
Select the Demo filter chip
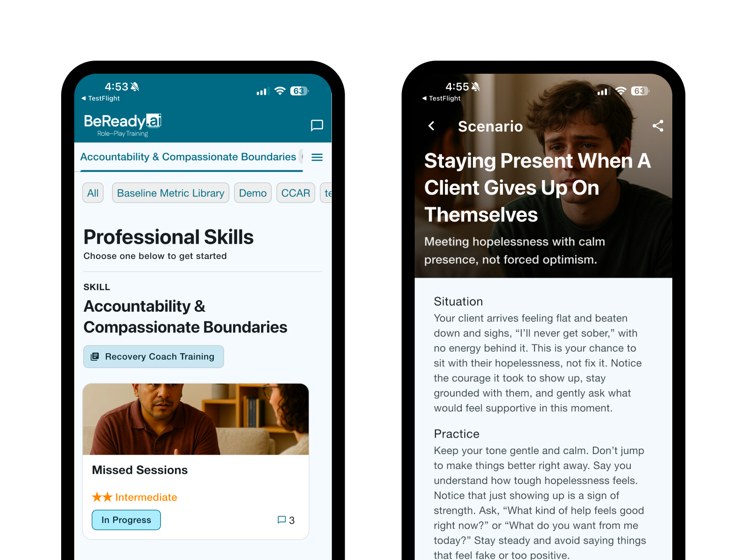point(253,193)
